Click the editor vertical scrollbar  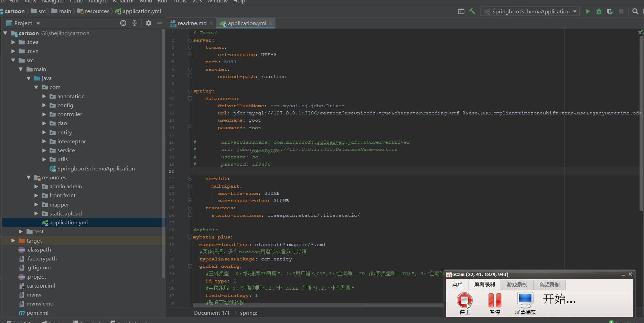tap(641, 103)
